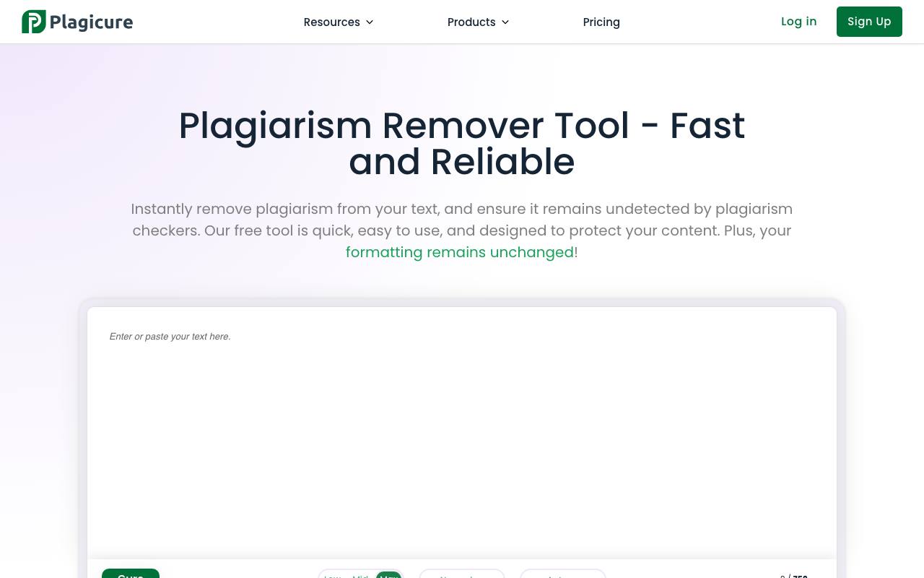This screenshot has height=578, width=924.
Task: Select the Low strength option
Action: 333,575
